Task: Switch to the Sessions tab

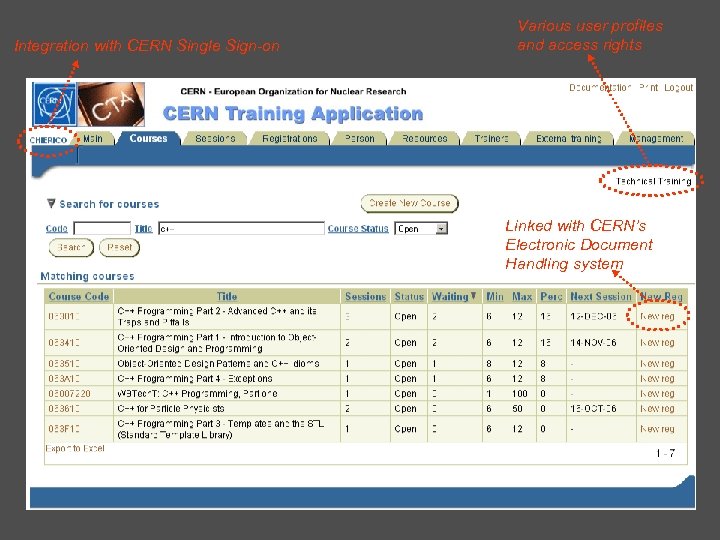Action: (215, 138)
